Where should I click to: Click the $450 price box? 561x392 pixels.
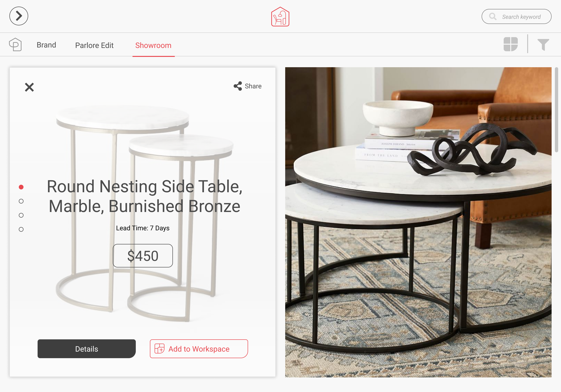point(143,256)
